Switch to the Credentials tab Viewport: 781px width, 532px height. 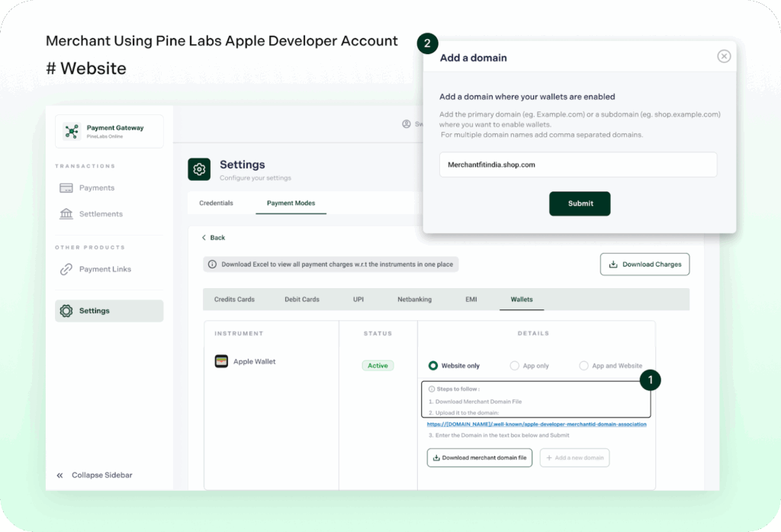pyautogui.click(x=216, y=204)
